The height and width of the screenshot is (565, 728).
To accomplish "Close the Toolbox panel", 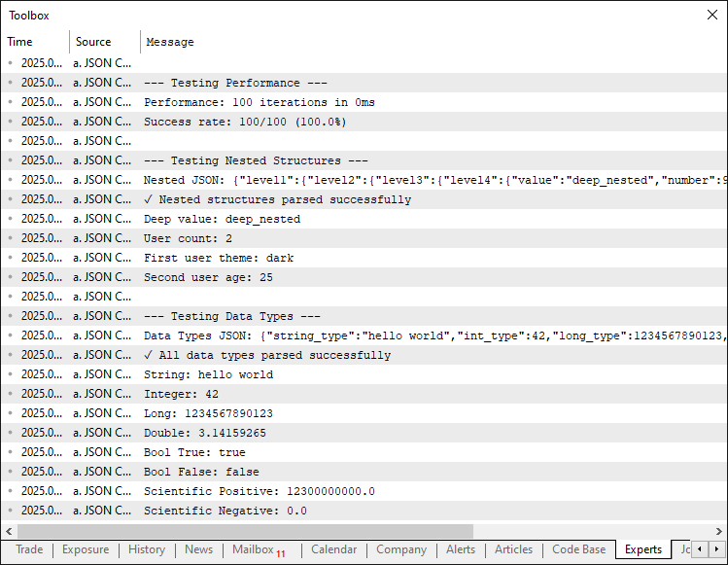I will (x=711, y=15).
